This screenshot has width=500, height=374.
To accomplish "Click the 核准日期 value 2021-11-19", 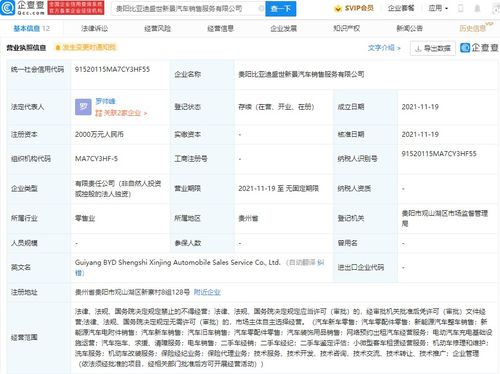I will pyautogui.click(x=420, y=134).
